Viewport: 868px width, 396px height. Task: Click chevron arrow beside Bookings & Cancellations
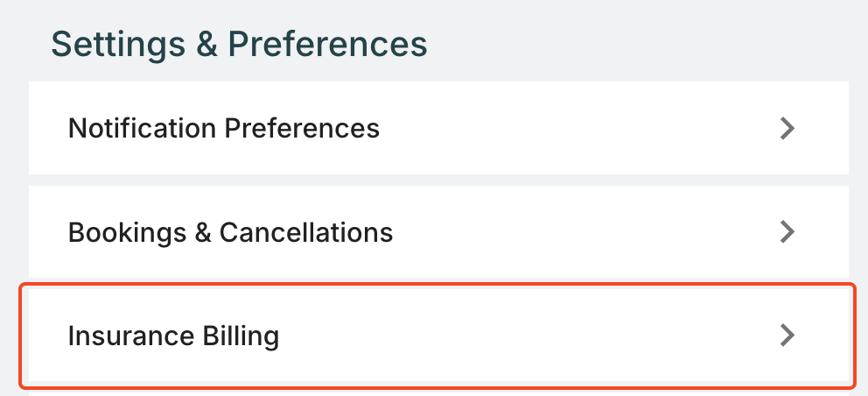787,232
